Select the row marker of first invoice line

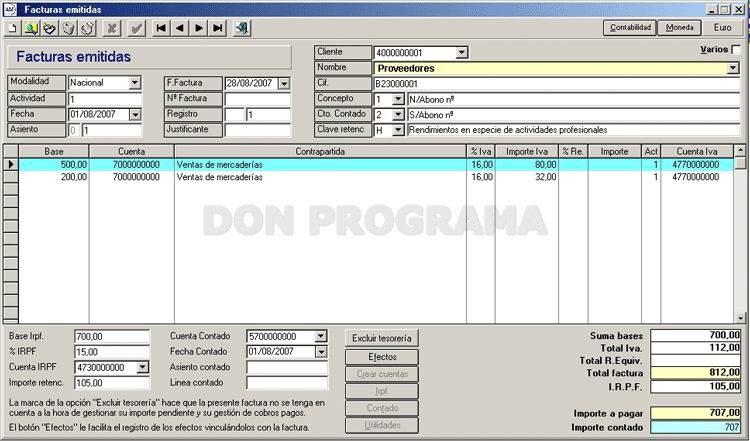pyautogui.click(x=11, y=164)
